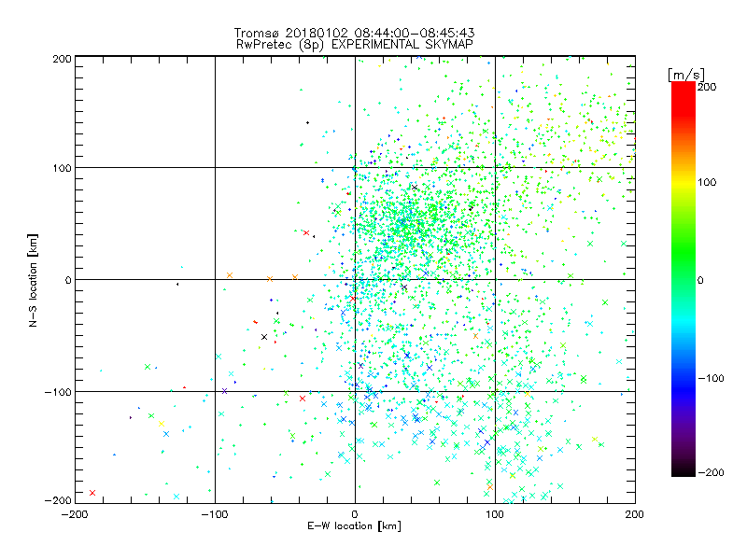Click the purple X marker on the -100 line
Image resolution: width=747 pixels, height=560 pixels.
coord(224,391)
